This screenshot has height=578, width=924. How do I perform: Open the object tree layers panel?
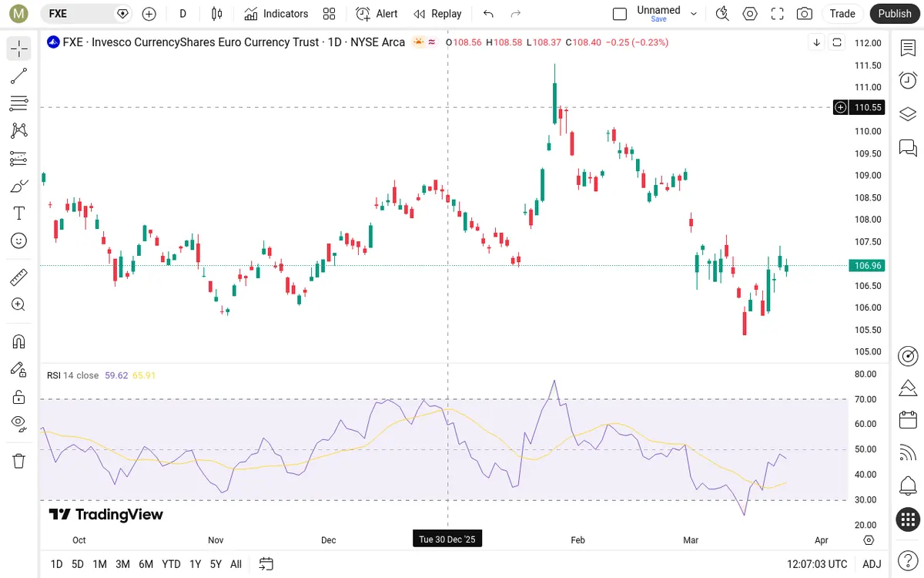[x=908, y=114]
